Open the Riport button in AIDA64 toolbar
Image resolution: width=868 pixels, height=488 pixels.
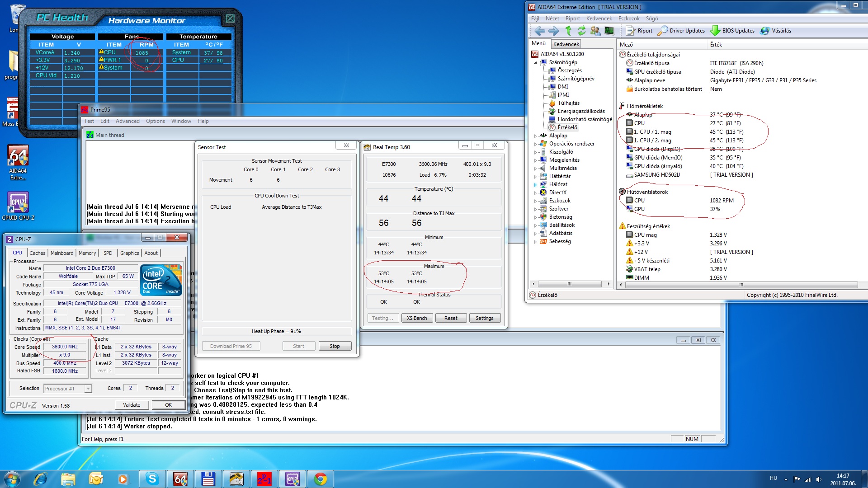639,31
